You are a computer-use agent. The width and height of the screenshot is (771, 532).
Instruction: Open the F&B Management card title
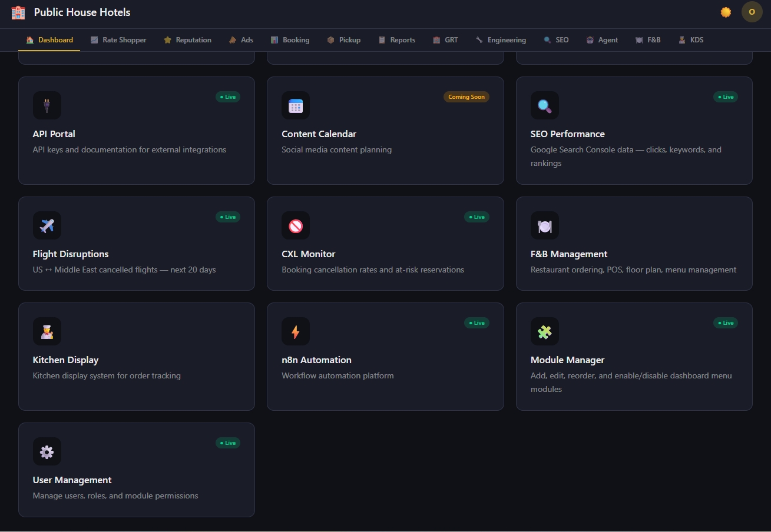point(569,254)
